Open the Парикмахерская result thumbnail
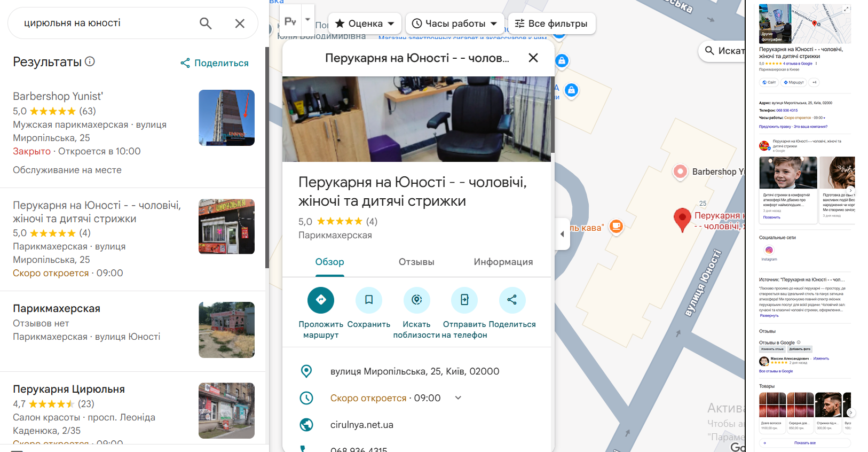 click(226, 330)
